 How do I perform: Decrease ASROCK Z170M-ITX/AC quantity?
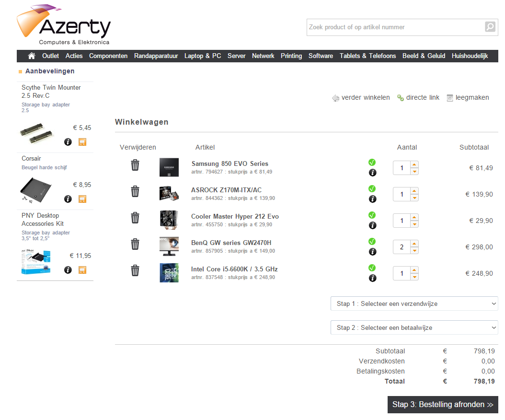(x=414, y=198)
